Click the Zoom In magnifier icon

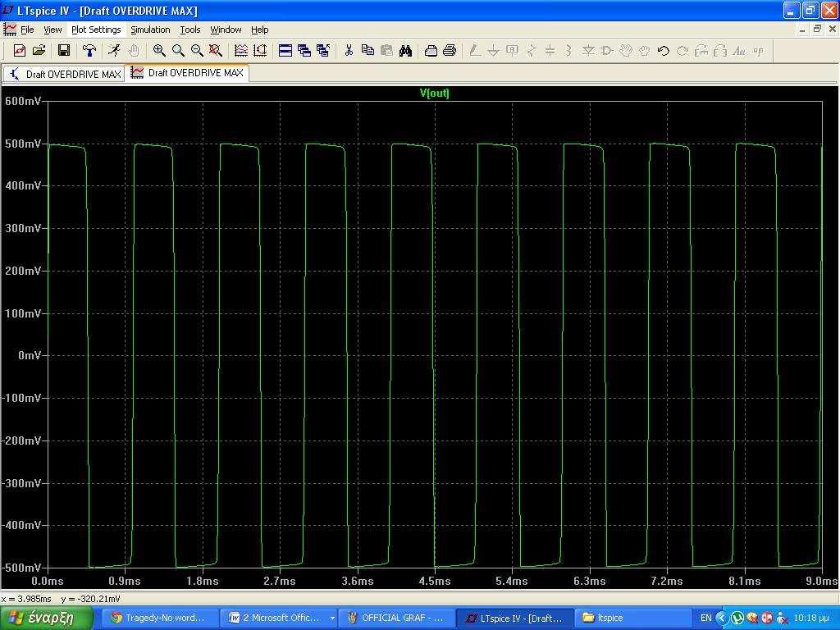click(x=159, y=50)
